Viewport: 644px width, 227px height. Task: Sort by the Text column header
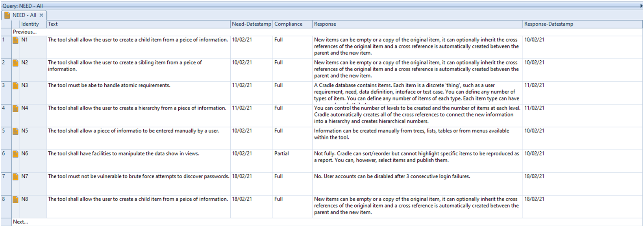pos(139,24)
